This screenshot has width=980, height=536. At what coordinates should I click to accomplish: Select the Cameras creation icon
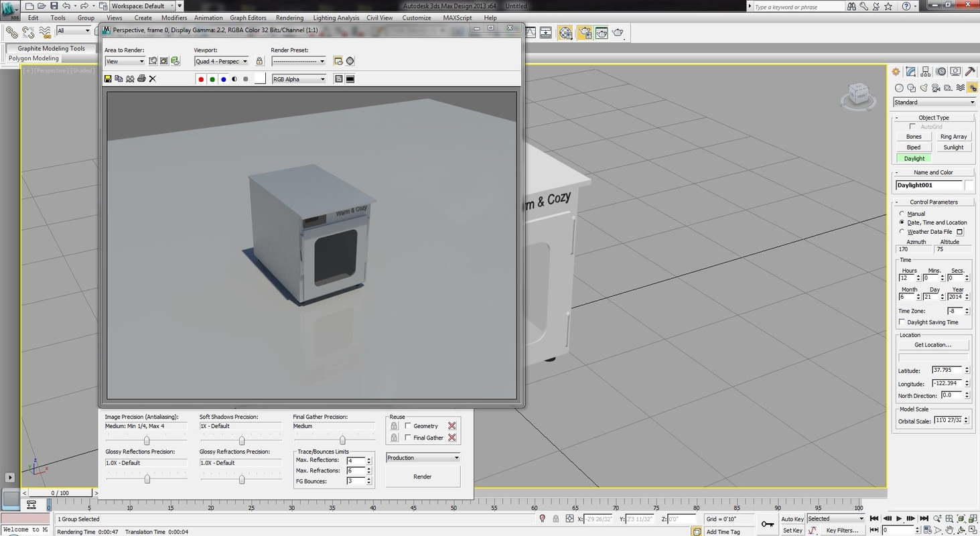pyautogui.click(x=936, y=88)
